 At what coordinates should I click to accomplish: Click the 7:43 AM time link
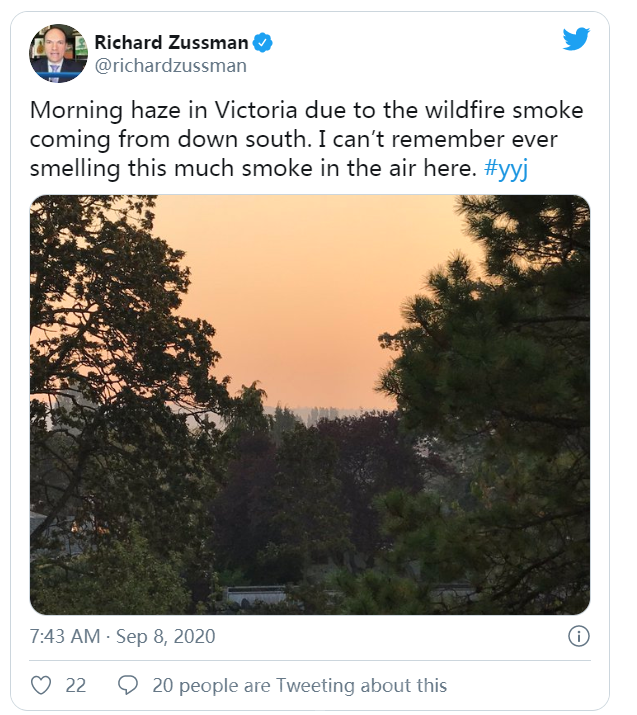coord(65,636)
